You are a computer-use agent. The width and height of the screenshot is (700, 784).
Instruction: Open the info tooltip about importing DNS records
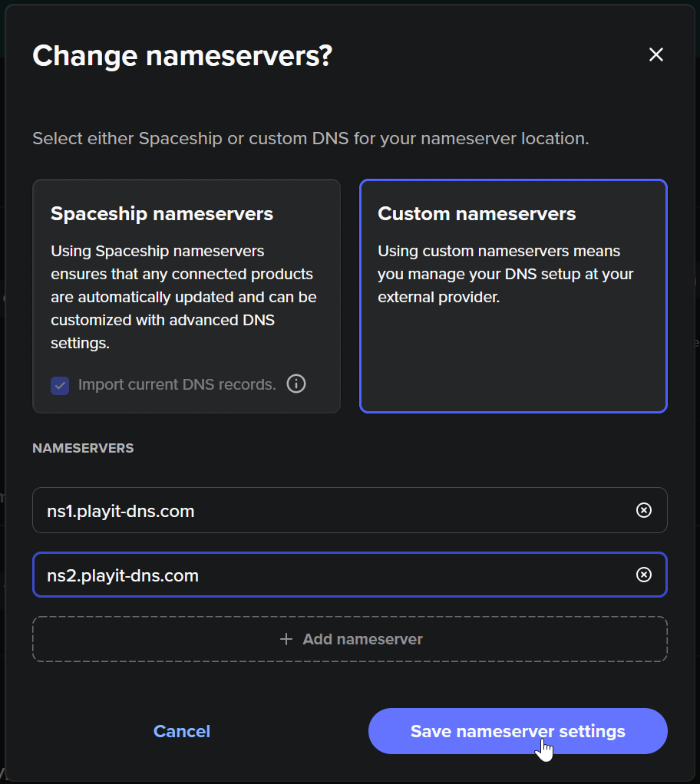tap(296, 384)
